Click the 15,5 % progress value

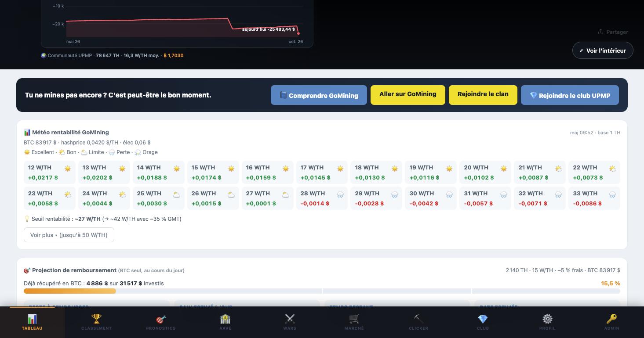[x=611, y=284]
